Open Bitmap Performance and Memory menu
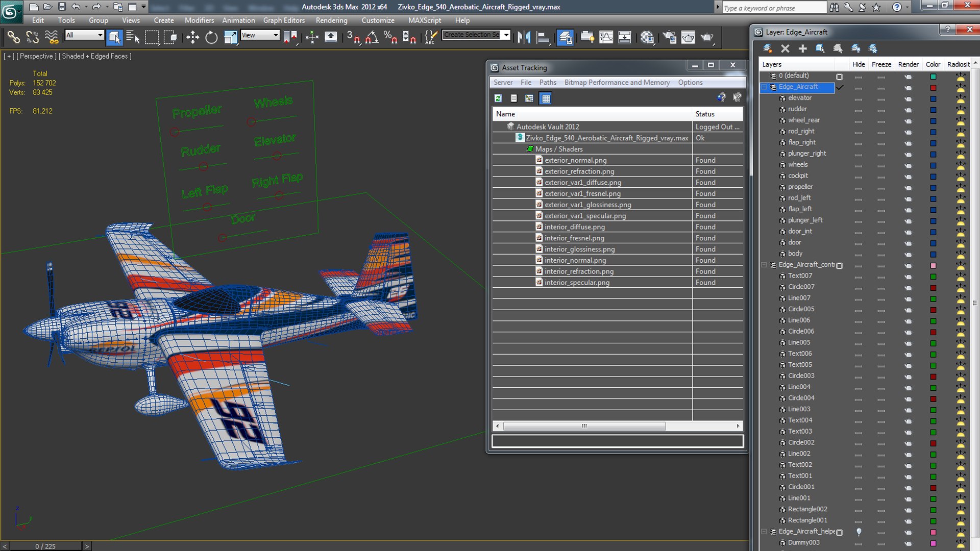This screenshot has width=980, height=551. tap(617, 82)
